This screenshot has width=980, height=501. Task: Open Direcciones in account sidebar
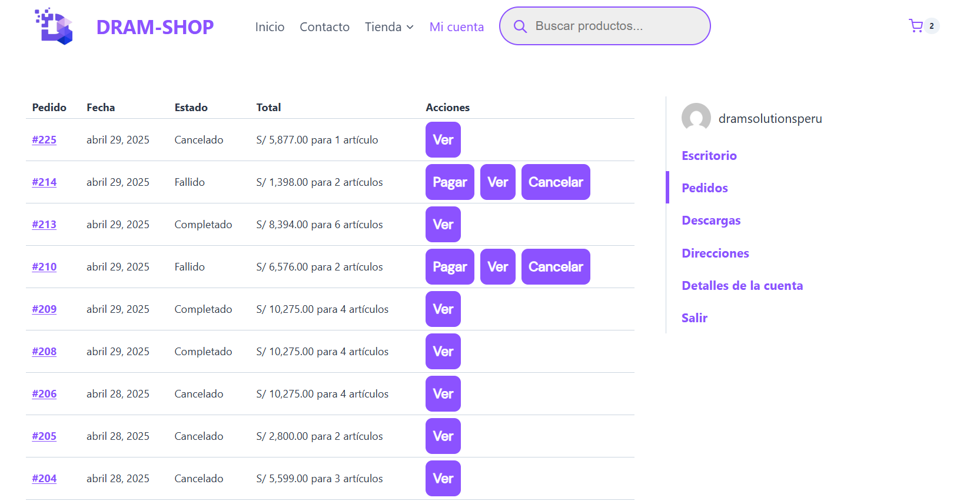click(x=715, y=253)
